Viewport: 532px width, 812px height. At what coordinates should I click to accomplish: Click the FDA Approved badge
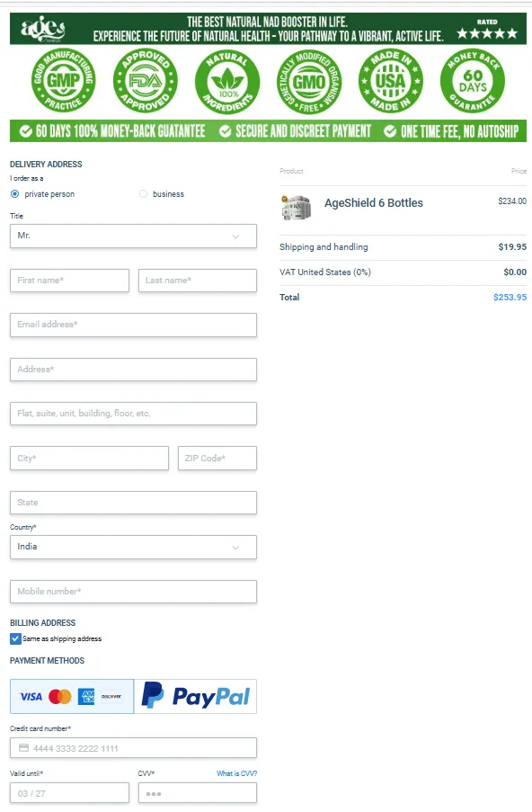pyautogui.click(x=146, y=80)
